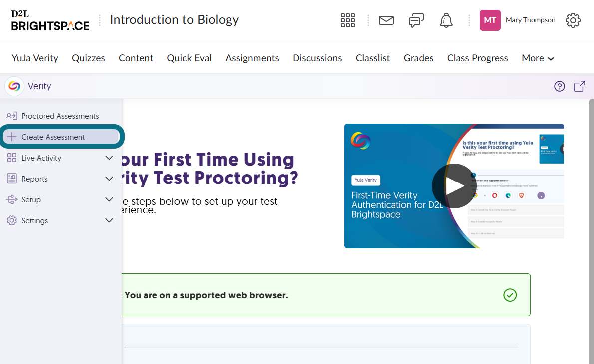Open Discussions in the navbar
This screenshot has height=364, width=594.
317,58
